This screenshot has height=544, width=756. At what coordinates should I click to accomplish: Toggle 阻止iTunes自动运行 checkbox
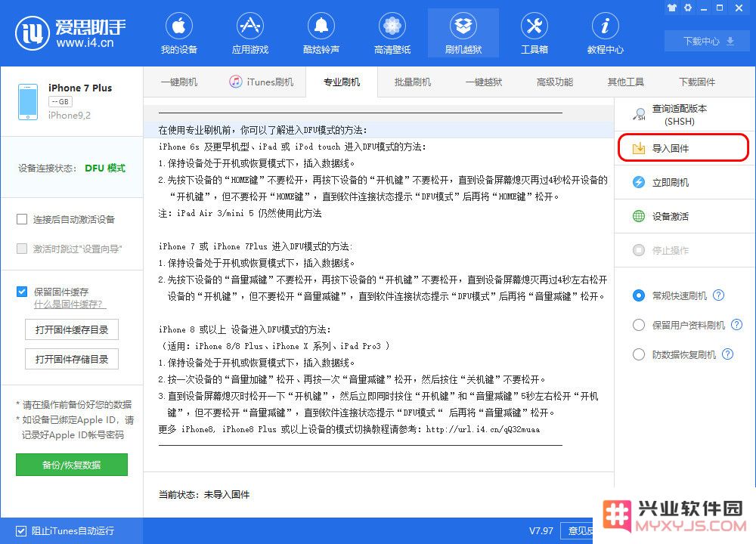tap(21, 531)
